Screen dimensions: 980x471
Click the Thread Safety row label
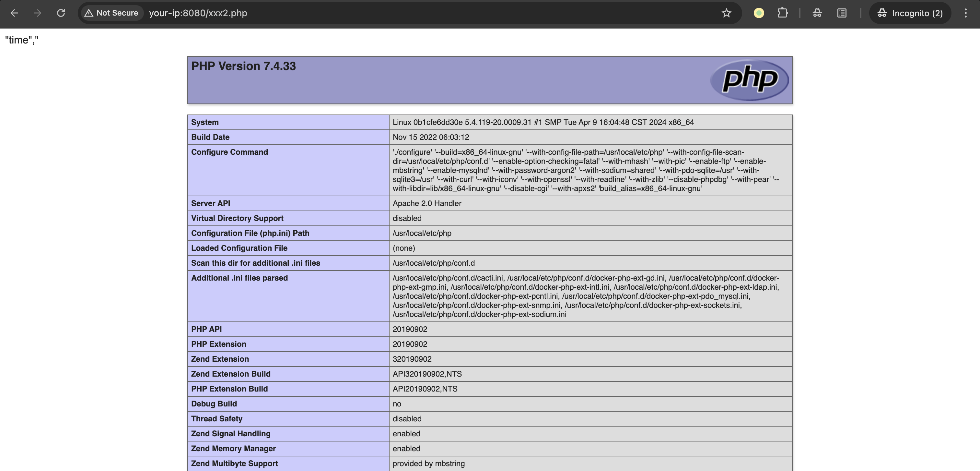pyautogui.click(x=216, y=419)
